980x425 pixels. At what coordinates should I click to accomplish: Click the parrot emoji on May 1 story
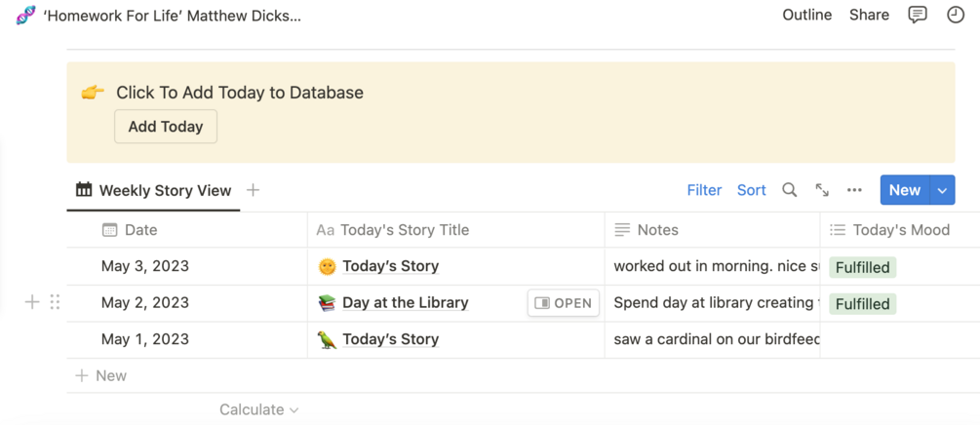coord(327,339)
